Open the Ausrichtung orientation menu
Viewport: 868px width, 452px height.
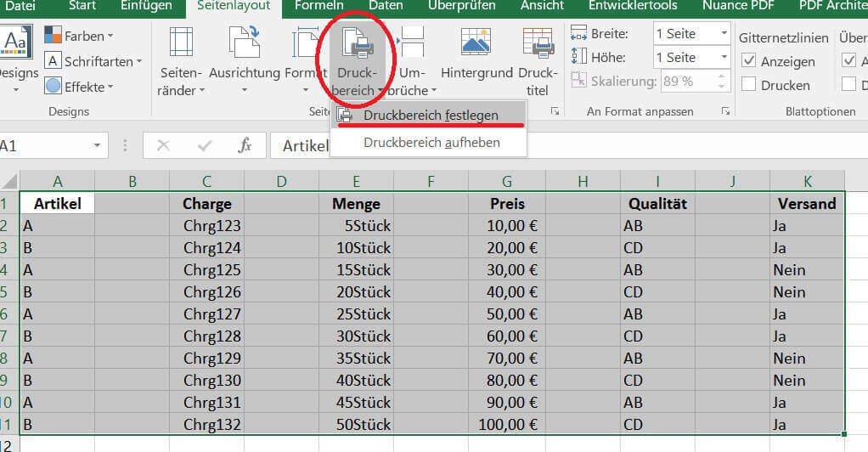pyautogui.click(x=244, y=61)
